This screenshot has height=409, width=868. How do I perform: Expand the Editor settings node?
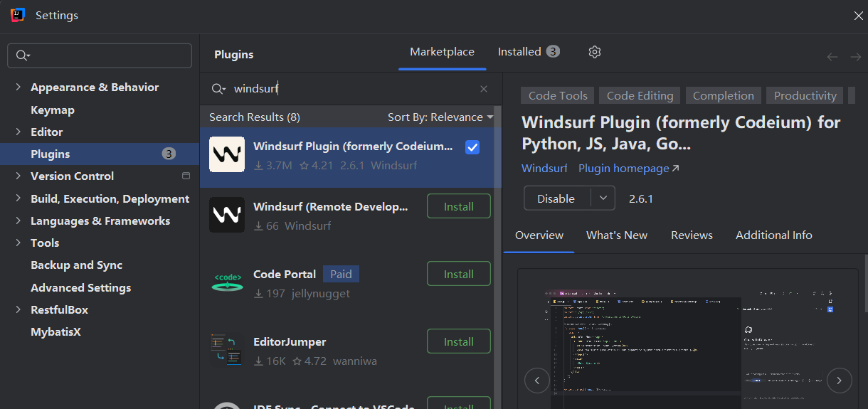[x=18, y=132]
